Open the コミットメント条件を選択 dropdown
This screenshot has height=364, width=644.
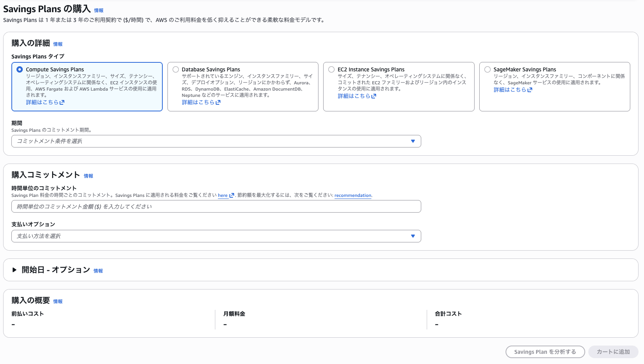216,141
